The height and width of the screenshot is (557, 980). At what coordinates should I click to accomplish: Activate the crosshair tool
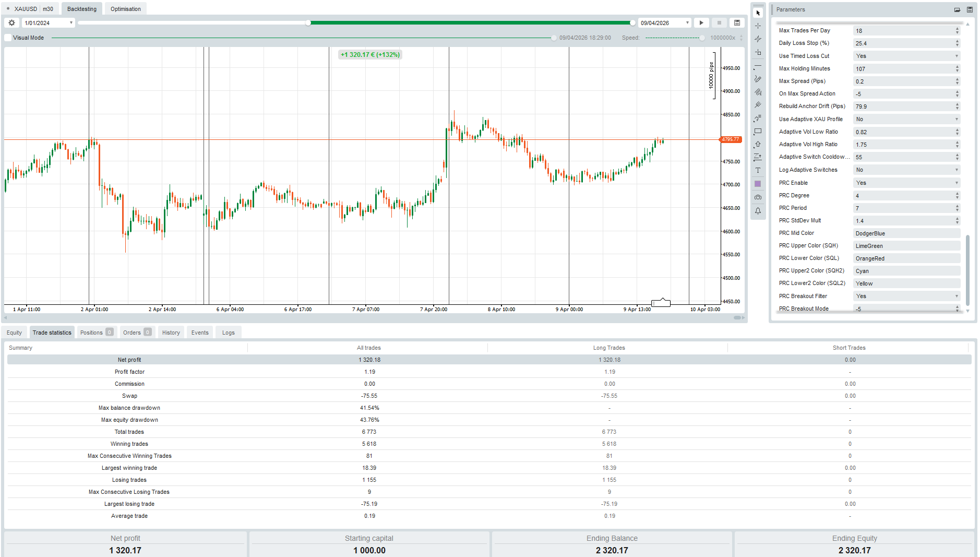point(758,25)
